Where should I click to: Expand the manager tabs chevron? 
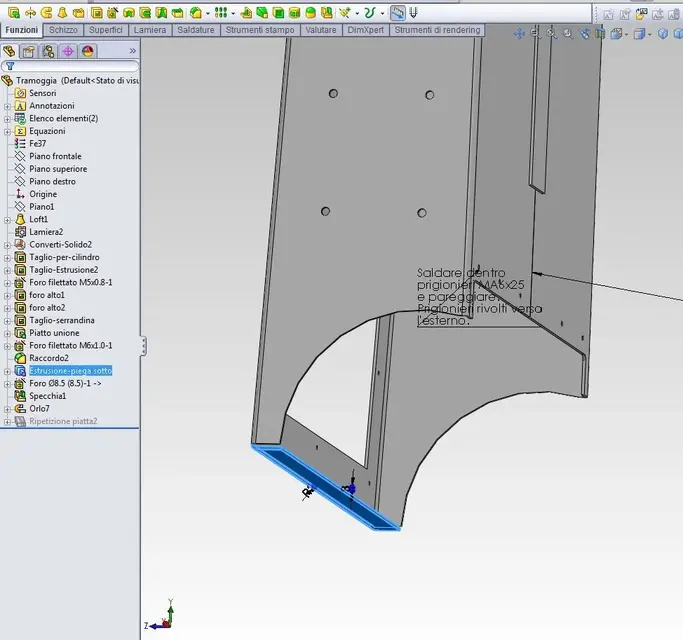(x=132, y=51)
